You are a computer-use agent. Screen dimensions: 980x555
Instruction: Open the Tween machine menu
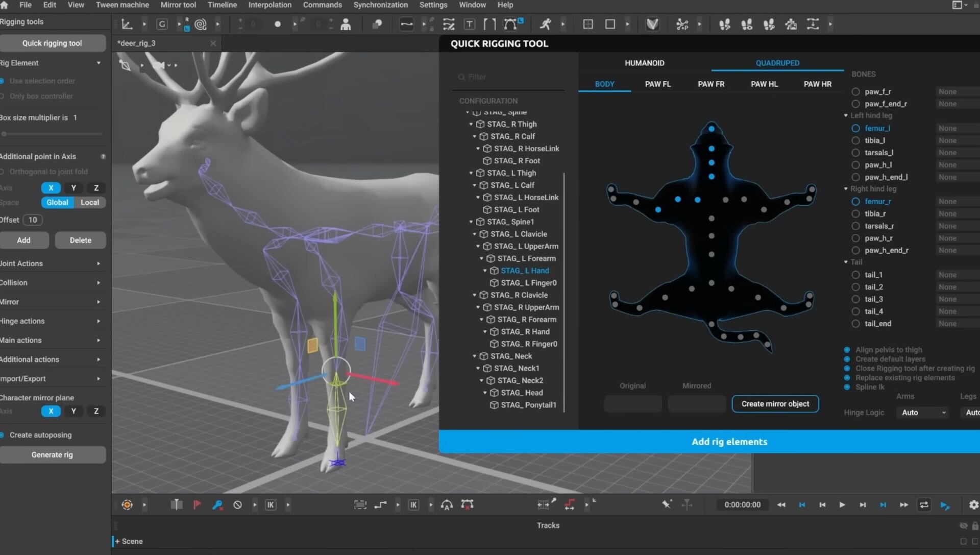pos(122,5)
